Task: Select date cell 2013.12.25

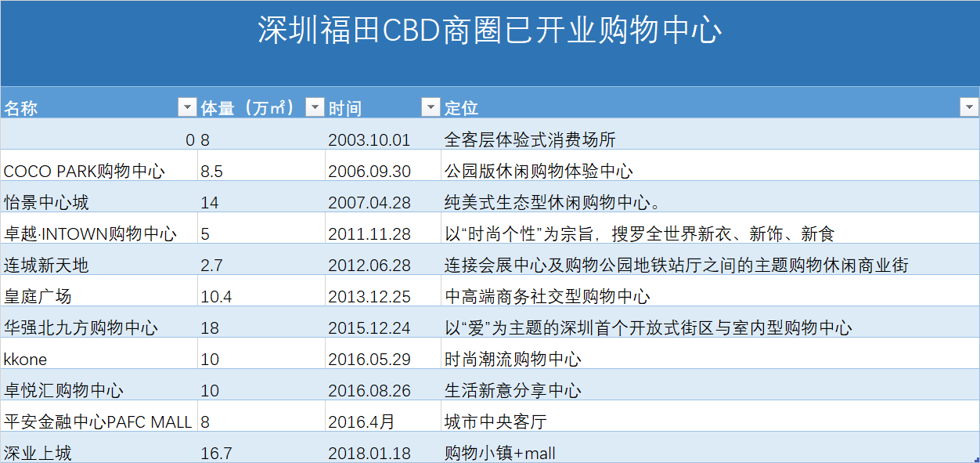Action: coord(383,291)
